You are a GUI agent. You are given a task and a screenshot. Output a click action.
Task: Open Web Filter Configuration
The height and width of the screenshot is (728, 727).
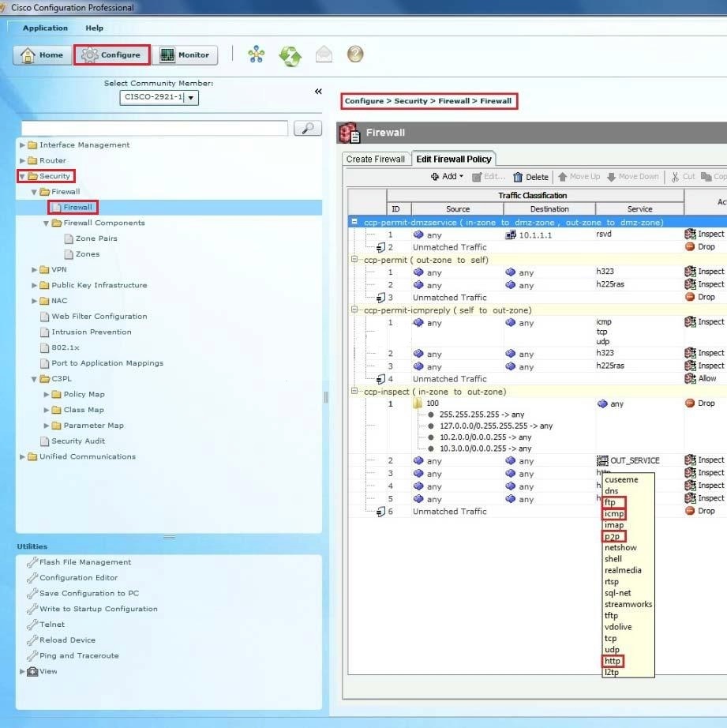point(99,316)
